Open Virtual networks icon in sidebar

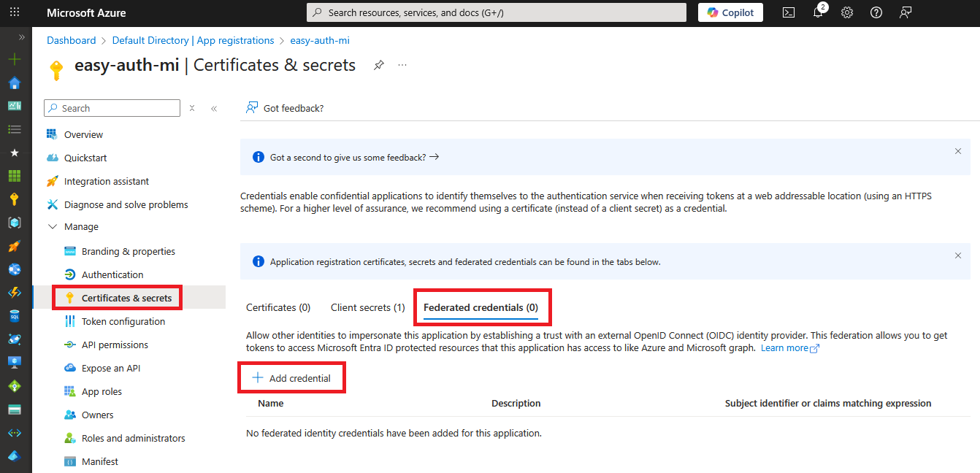(15, 433)
